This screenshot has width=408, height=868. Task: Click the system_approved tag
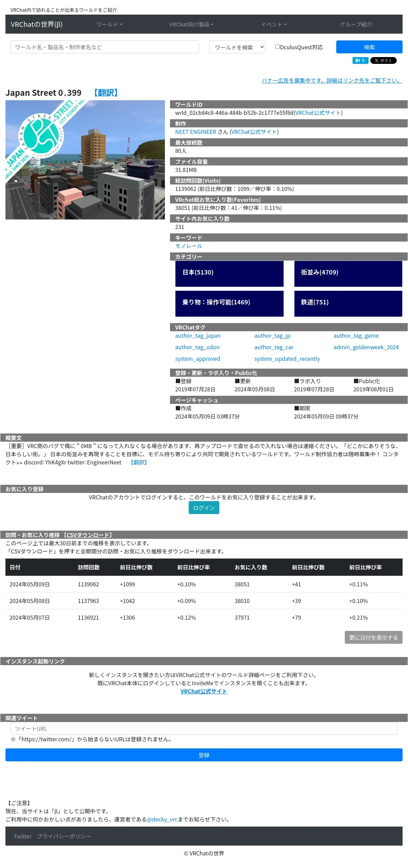coord(198,359)
